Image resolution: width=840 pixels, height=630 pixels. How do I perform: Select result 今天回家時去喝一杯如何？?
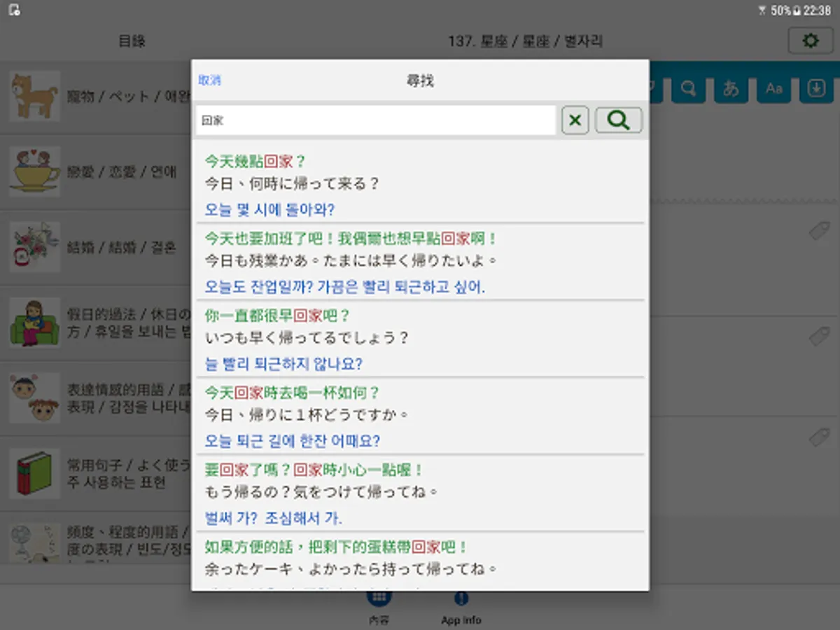(292, 393)
